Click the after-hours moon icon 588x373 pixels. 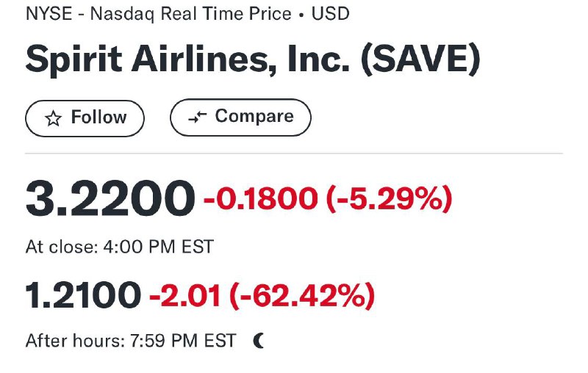point(259,341)
